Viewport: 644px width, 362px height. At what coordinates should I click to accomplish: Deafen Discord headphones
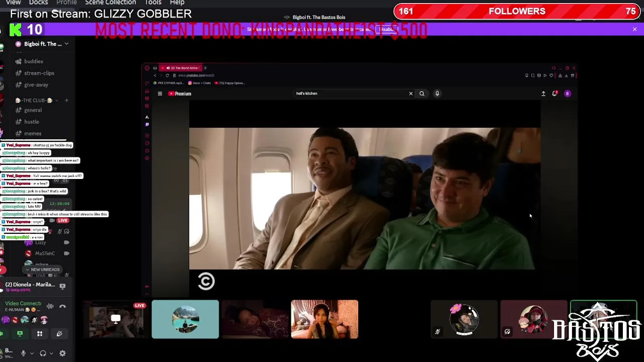(x=43, y=353)
